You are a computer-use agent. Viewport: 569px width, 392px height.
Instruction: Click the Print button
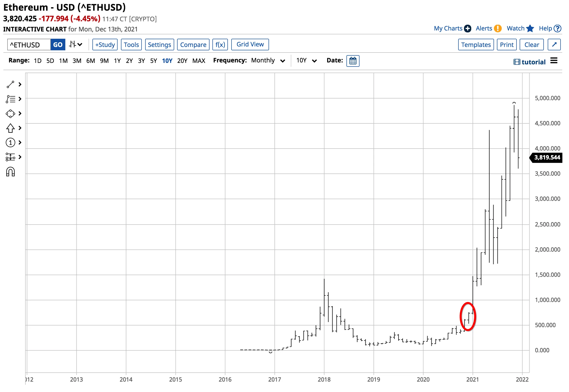507,45
